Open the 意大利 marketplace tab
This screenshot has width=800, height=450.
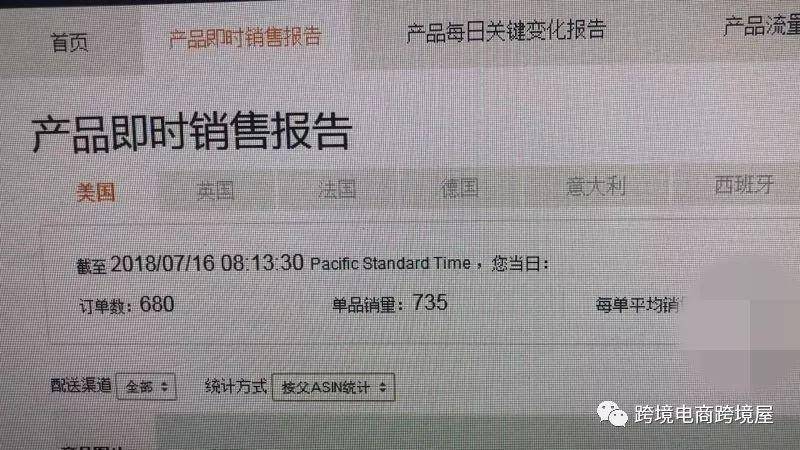595,186
